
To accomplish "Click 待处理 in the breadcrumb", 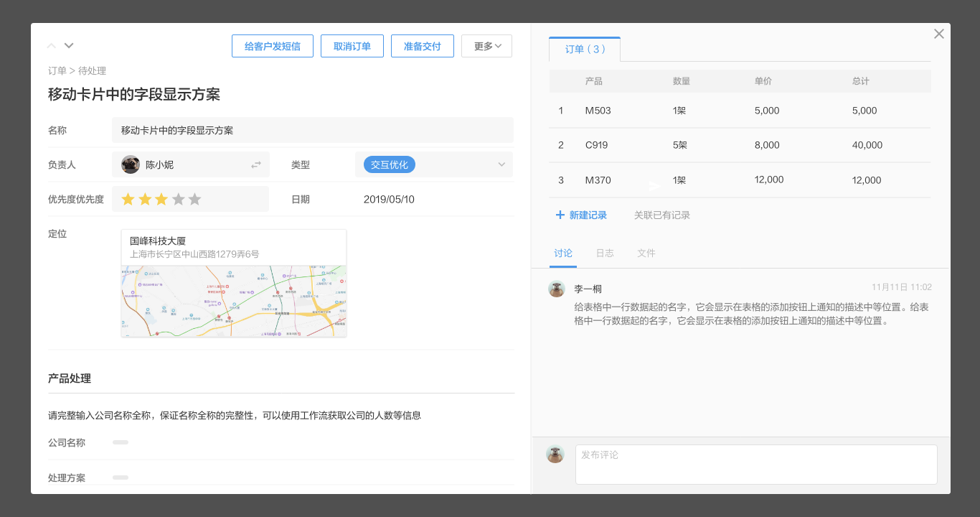I will (92, 70).
